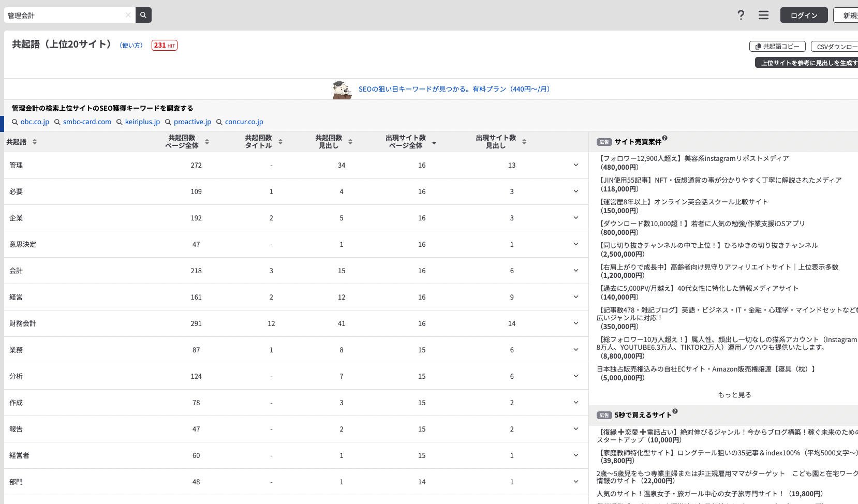Click the magnifier icon beside obc.co.jp
The width and height of the screenshot is (858, 504).
[x=14, y=122]
